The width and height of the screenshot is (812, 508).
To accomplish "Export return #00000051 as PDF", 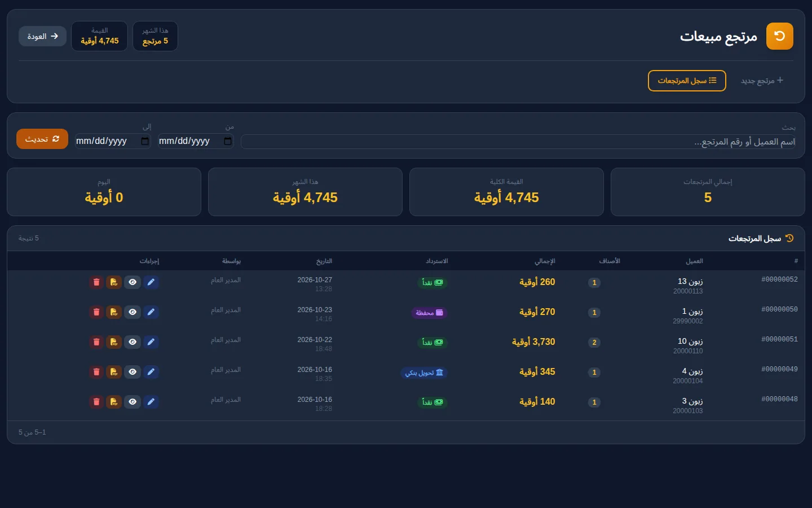I will point(114,342).
